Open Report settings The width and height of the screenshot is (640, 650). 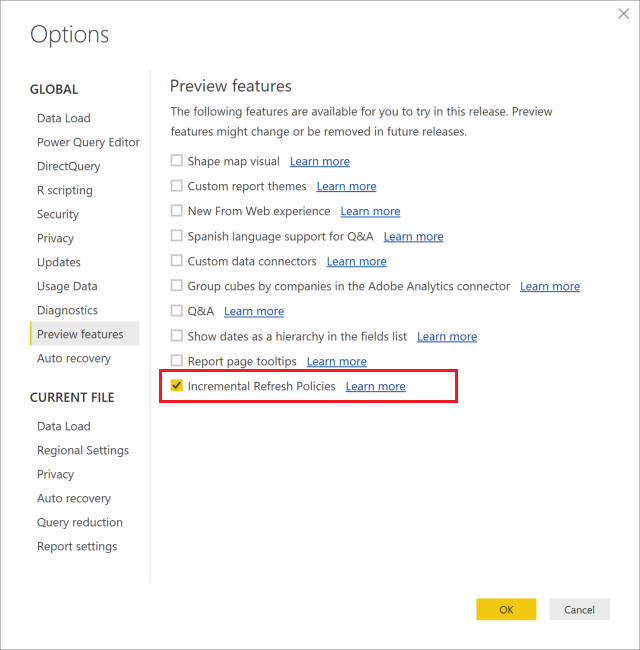click(x=77, y=546)
